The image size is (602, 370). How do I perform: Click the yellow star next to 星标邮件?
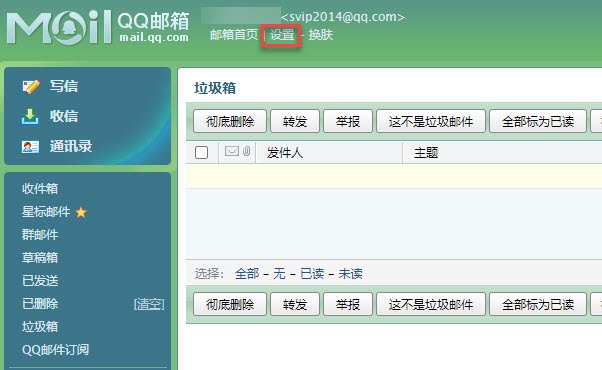[81, 212]
